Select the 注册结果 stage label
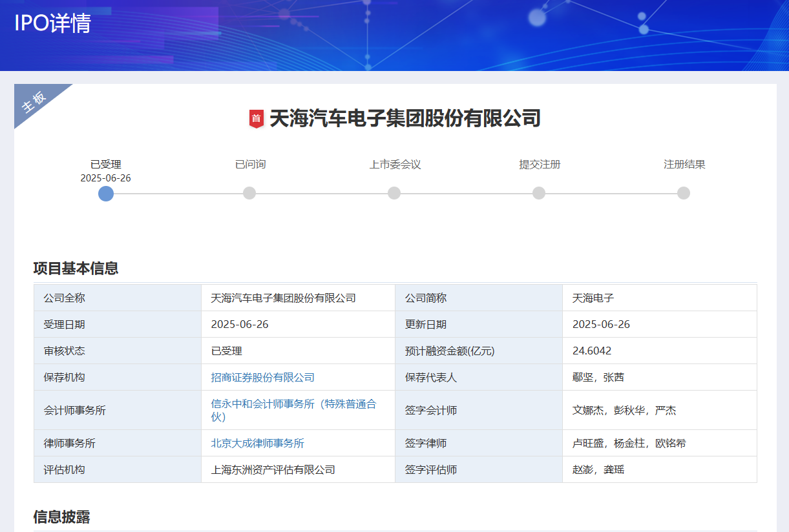The height and width of the screenshot is (532, 789). click(x=684, y=165)
